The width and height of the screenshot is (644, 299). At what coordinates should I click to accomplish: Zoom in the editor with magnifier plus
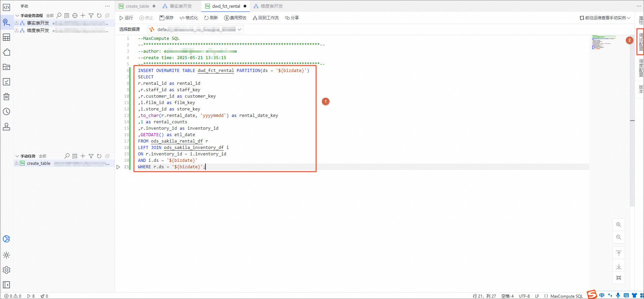tap(619, 225)
